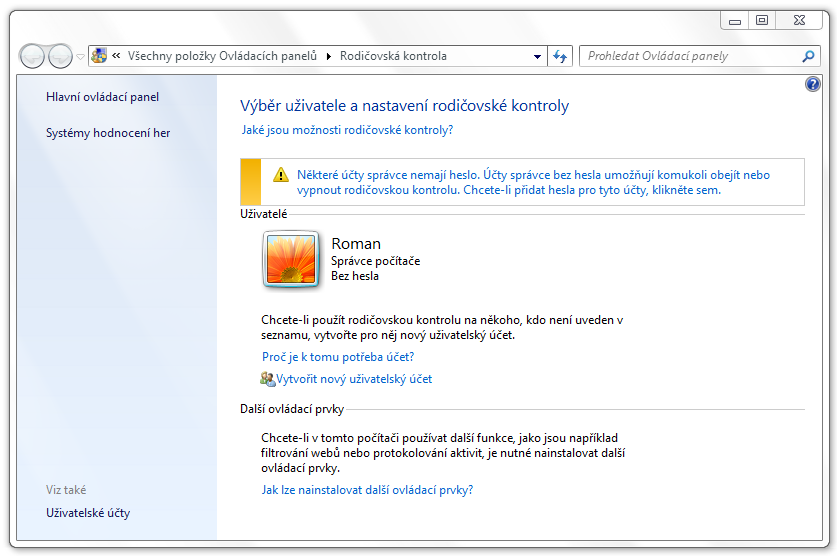Image resolution: width=837 pixels, height=556 pixels.
Task: Click Jak lze nainstalovat další ovládací prvky link
Action: (367, 490)
